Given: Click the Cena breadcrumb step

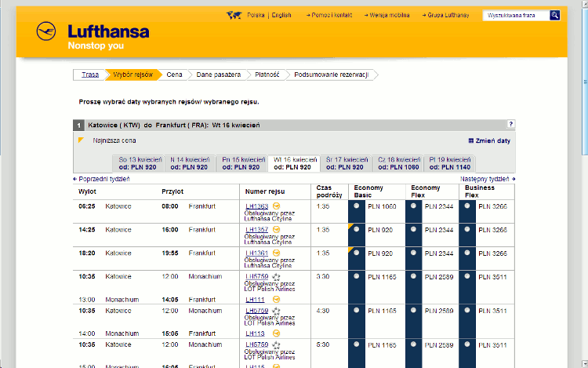Looking at the screenshot, I should [174, 75].
